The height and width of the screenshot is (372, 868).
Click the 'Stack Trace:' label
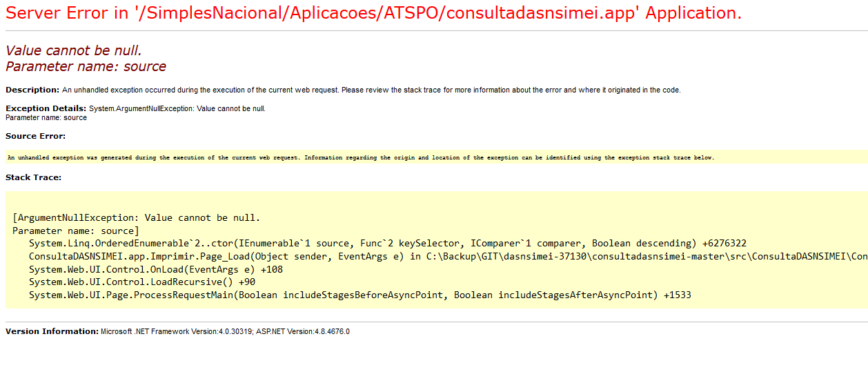[34, 177]
